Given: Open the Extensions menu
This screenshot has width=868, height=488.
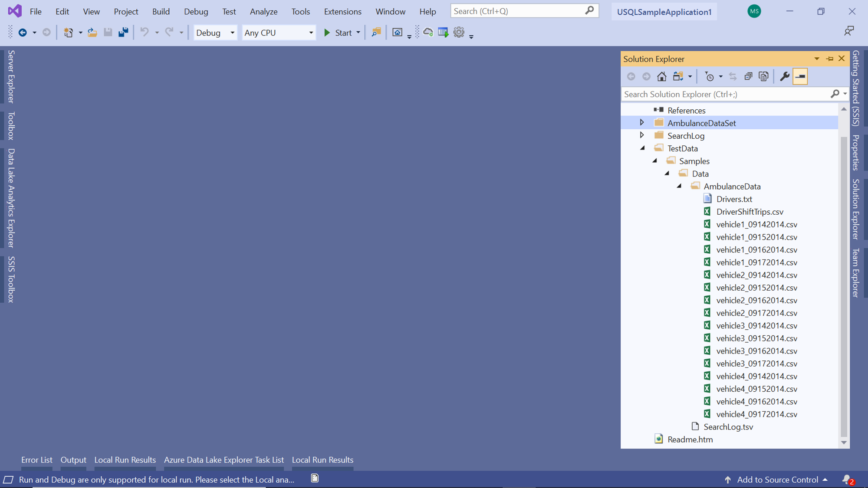Looking at the screenshot, I should click(x=342, y=12).
